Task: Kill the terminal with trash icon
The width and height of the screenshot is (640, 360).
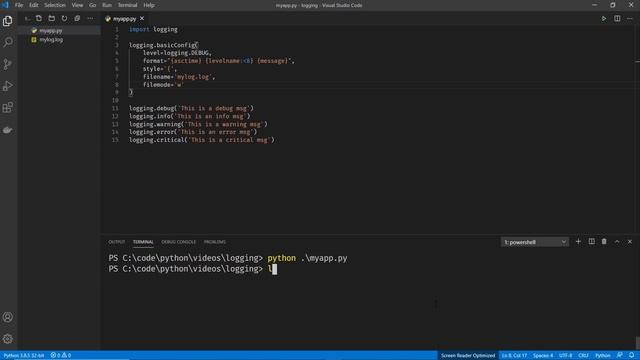Action: click(604, 242)
